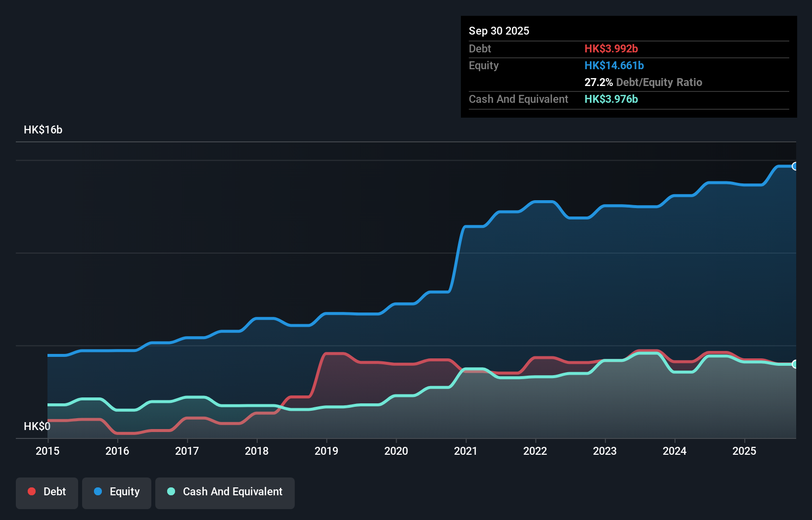
Task: Select the Equity endpoint marker on the chart
Action: [795, 167]
